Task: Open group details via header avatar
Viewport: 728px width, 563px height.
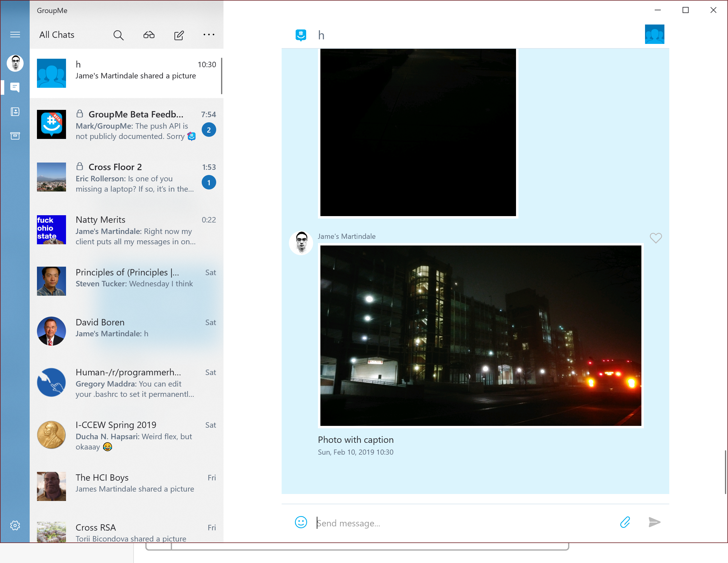Action: (654, 34)
